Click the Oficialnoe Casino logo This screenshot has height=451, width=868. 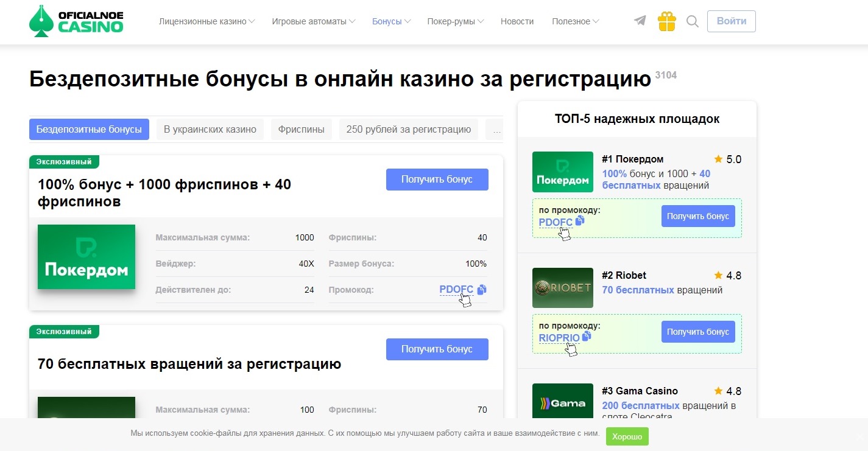(76, 21)
